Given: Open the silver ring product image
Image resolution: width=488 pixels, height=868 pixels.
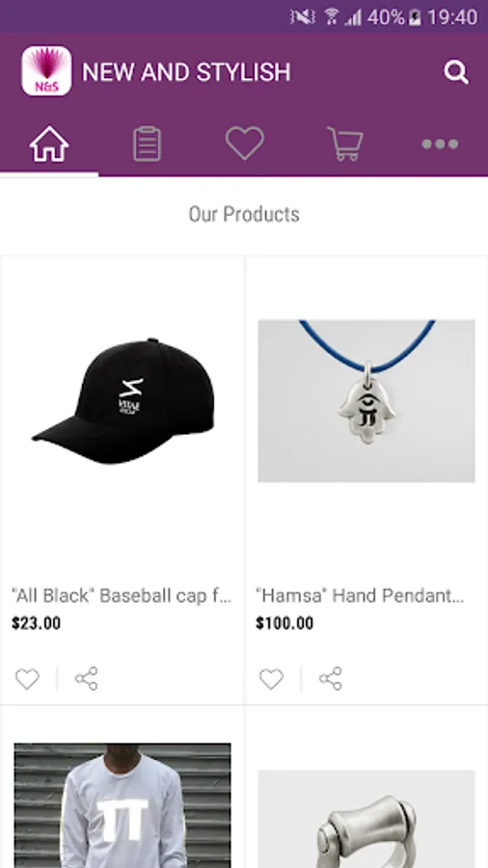Looking at the screenshot, I should [366, 819].
